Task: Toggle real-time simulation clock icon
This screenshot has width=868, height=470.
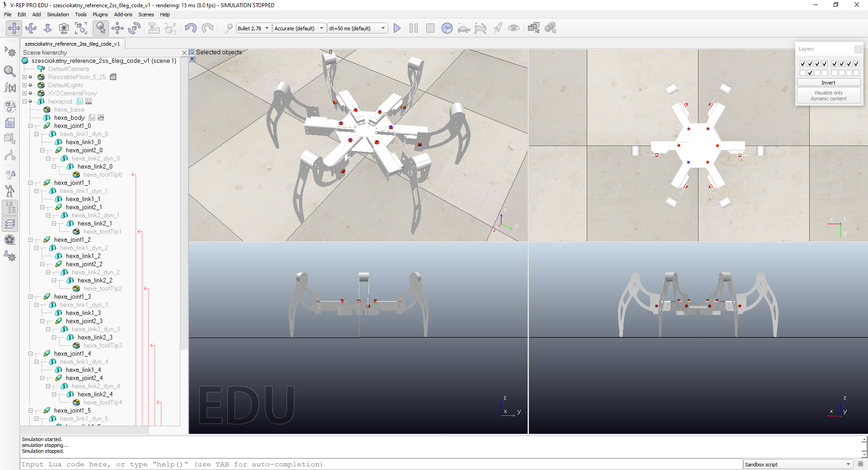Action: 447,28
